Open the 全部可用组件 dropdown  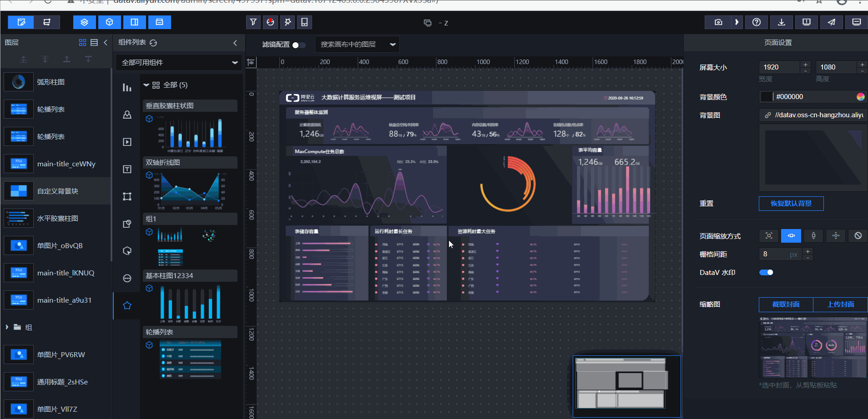[x=179, y=63]
